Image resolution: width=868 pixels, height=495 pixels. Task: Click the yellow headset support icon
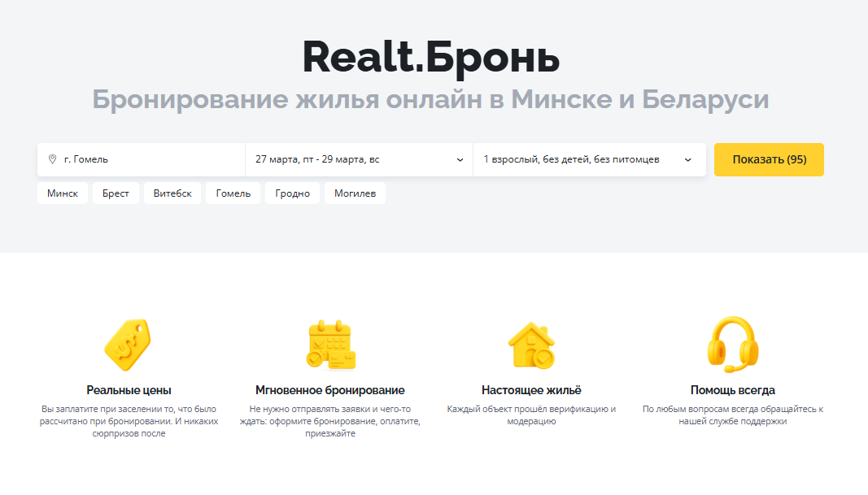point(732,343)
